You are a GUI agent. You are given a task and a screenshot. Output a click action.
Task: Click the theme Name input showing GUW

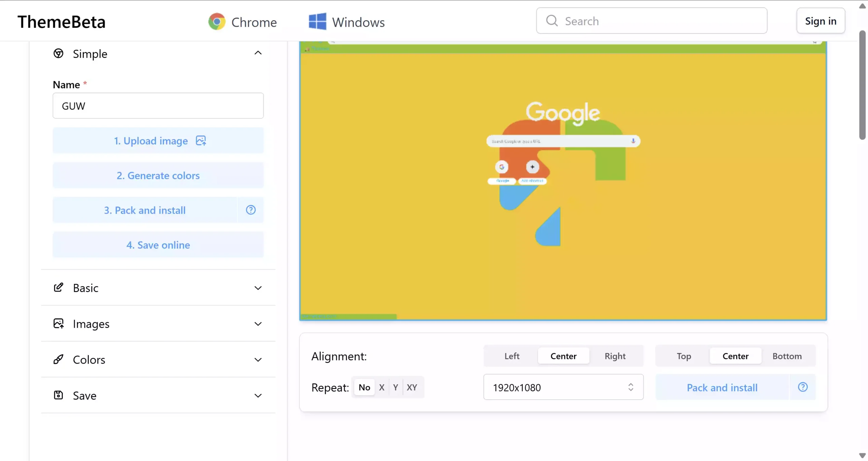click(x=158, y=105)
